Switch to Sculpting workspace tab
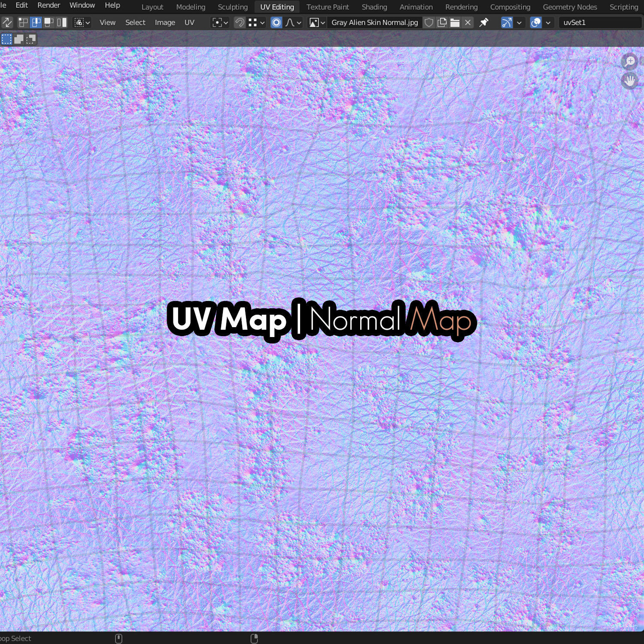 click(x=233, y=7)
